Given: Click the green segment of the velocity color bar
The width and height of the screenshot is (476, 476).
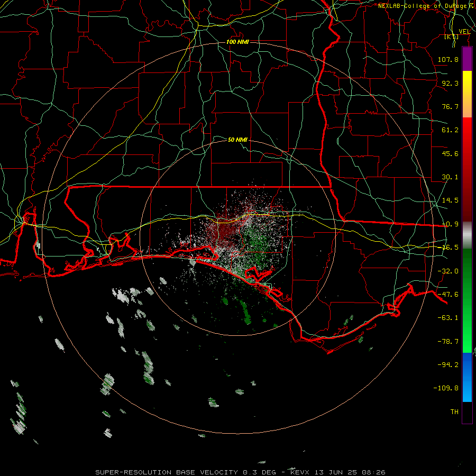Looking at the screenshot, I should coord(467,300).
